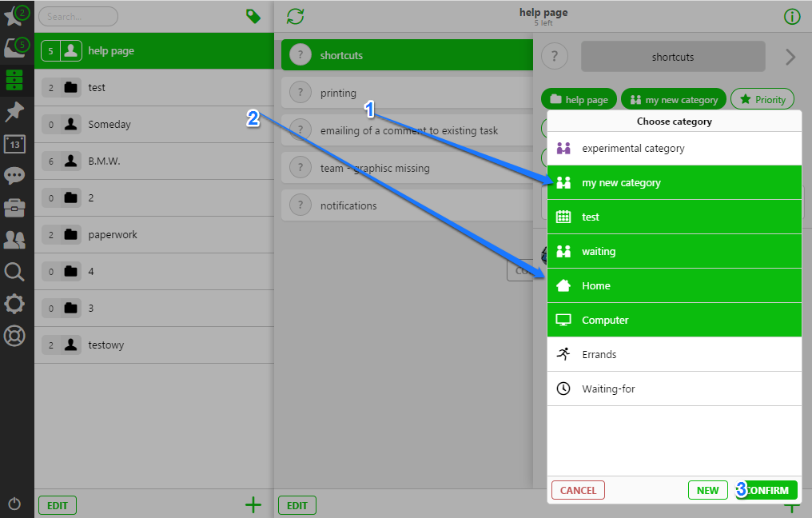Toggle the Priority star button
Image resolution: width=812 pixels, height=518 pixels.
click(762, 99)
